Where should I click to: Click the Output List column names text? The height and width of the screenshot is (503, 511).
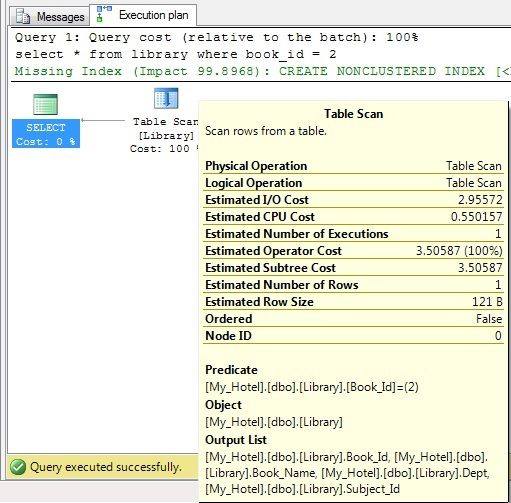click(x=347, y=473)
